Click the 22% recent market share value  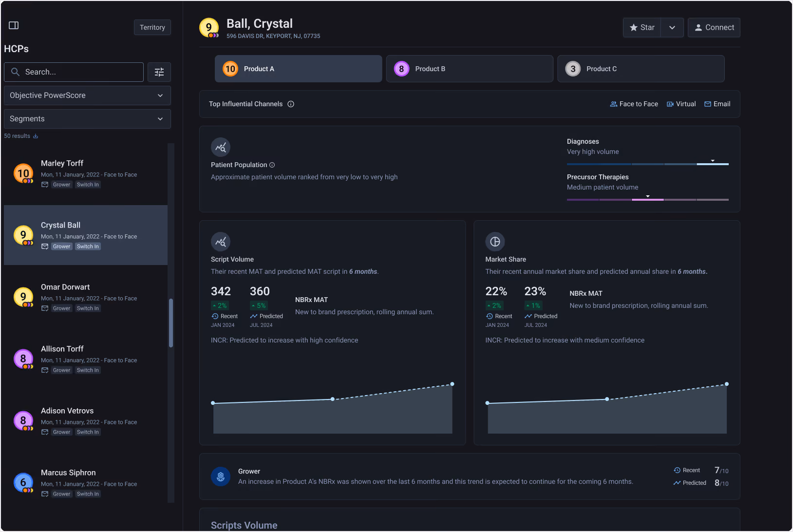[496, 291]
